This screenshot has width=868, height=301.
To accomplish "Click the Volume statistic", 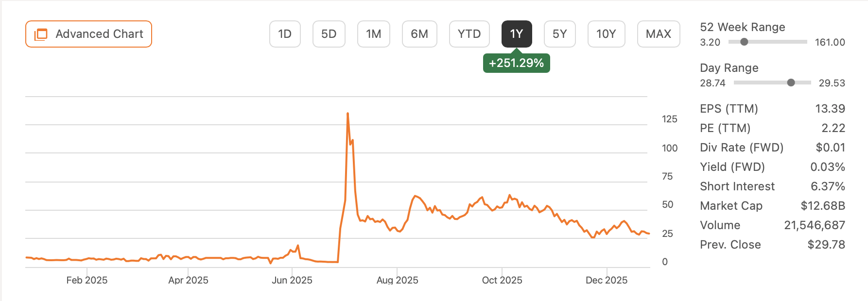I will tap(815, 225).
